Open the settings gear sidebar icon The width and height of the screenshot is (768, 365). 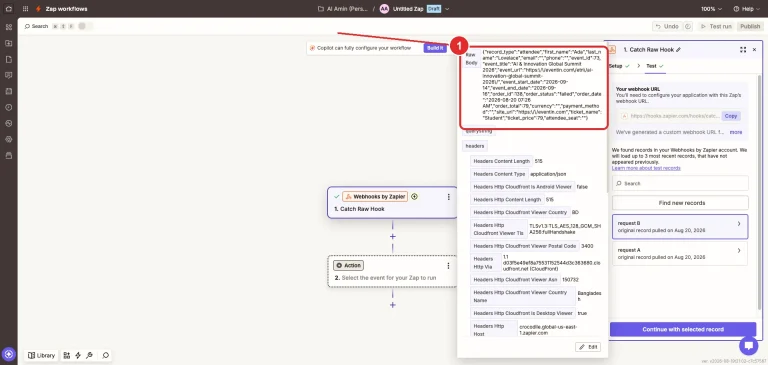(9, 139)
